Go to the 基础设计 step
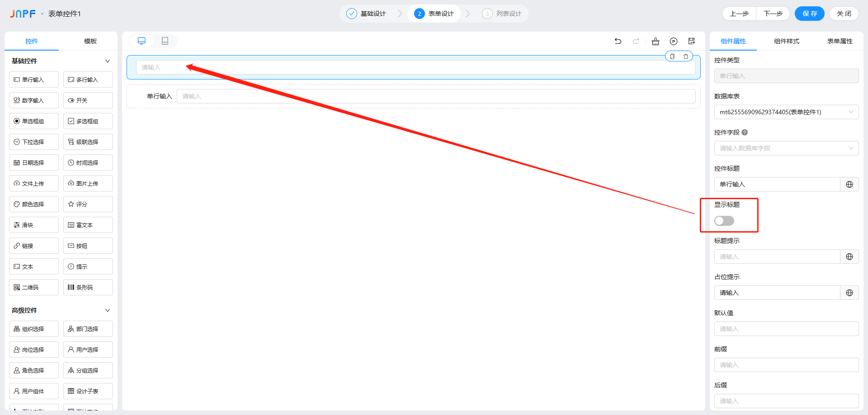868x415 pixels. (367, 14)
